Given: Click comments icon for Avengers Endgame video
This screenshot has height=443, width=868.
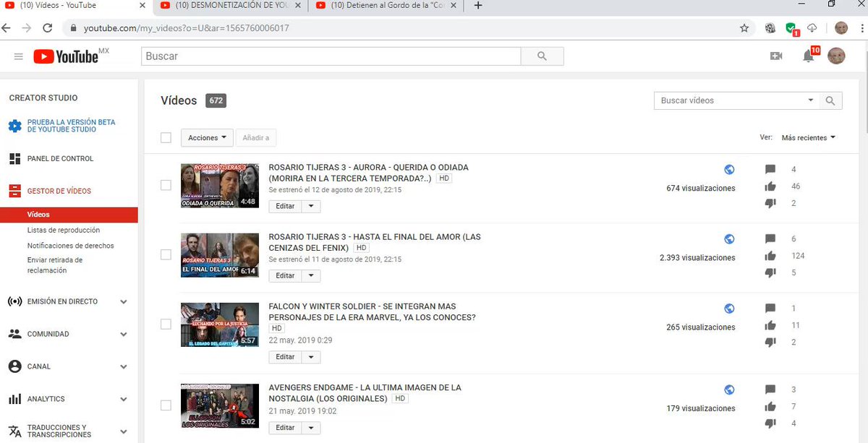Looking at the screenshot, I should pyautogui.click(x=770, y=390).
